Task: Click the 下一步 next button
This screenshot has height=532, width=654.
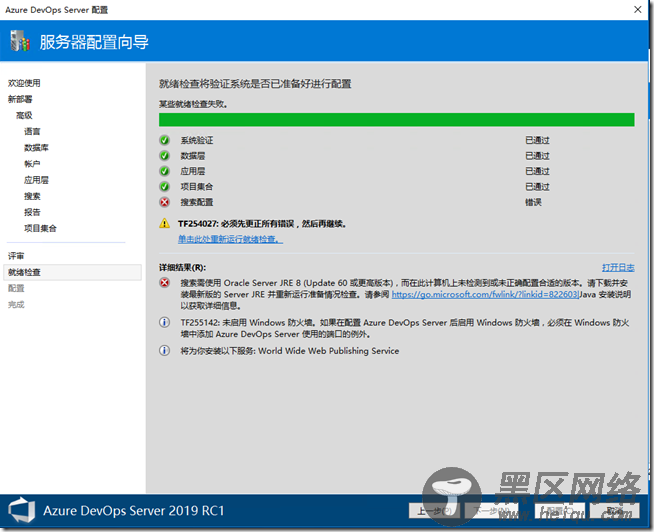Action: point(491,510)
